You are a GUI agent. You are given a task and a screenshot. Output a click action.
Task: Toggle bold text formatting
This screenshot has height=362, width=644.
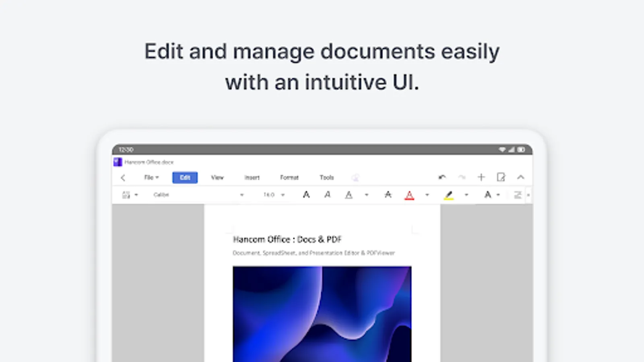[306, 195]
